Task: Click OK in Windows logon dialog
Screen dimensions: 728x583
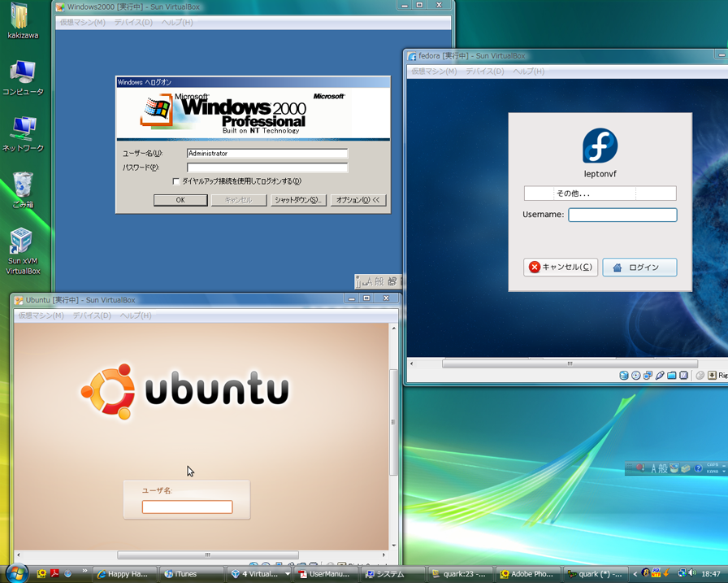Action: pos(180,200)
